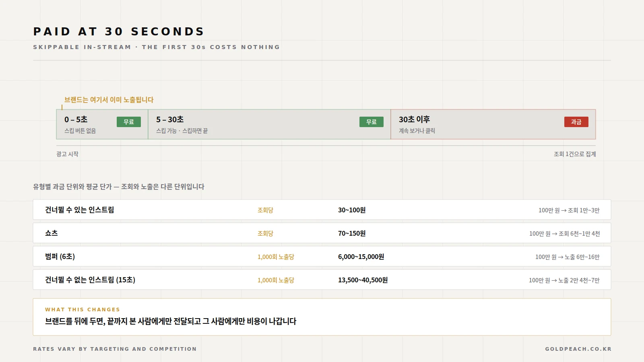This screenshot has width=644, height=362.
Task: Select the 5–30초 timeline segment
Action: (x=269, y=124)
